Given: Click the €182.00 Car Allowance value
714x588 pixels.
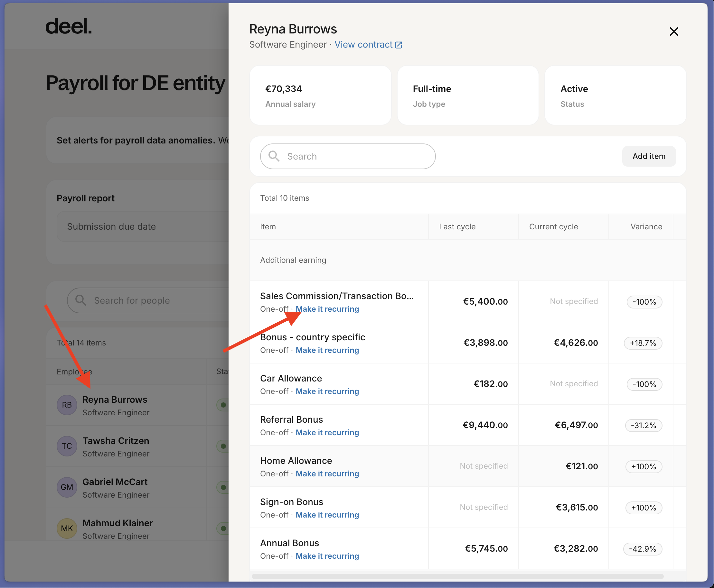Looking at the screenshot, I should 491,384.
